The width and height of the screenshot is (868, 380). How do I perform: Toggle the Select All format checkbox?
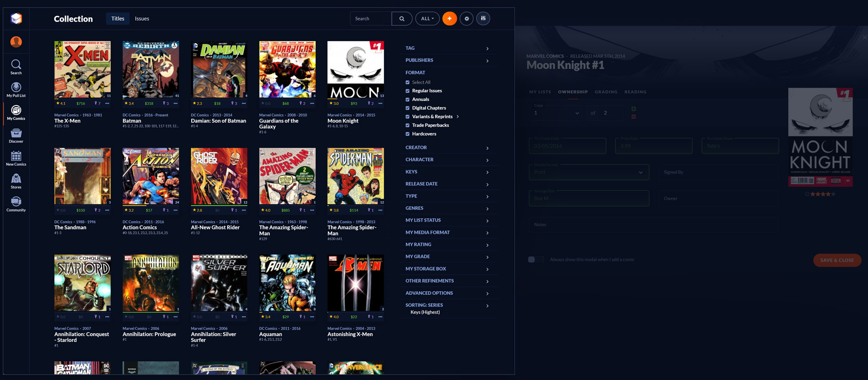click(x=407, y=82)
